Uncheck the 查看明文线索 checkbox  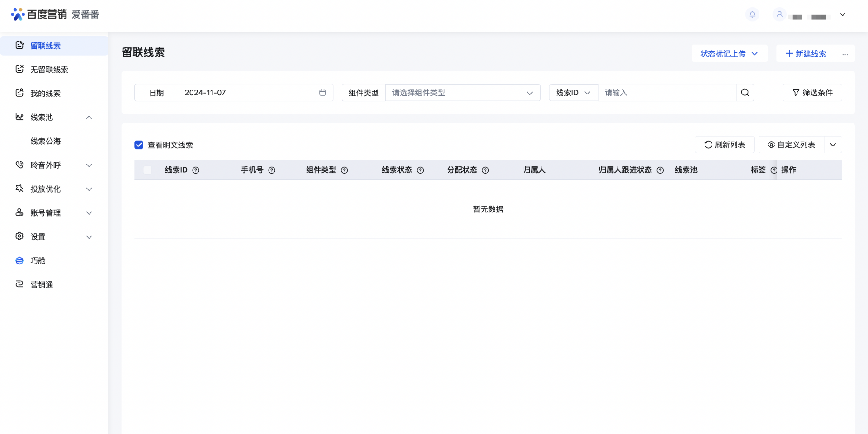coord(139,145)
